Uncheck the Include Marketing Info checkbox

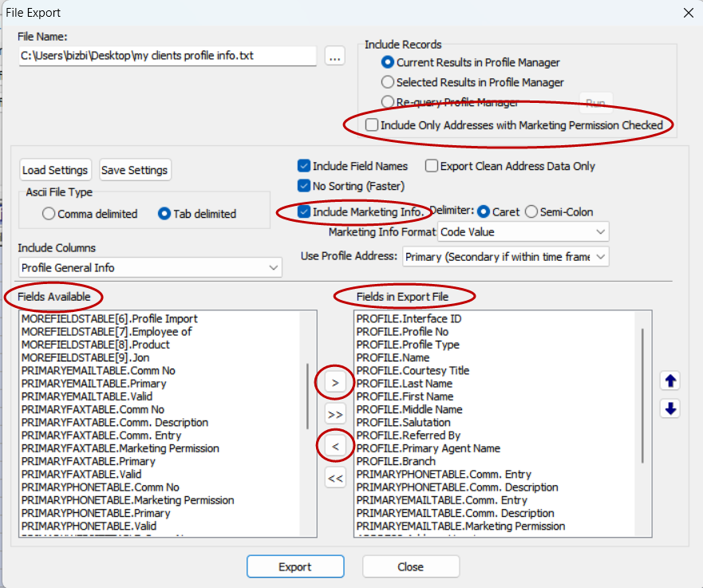[304, 212]
